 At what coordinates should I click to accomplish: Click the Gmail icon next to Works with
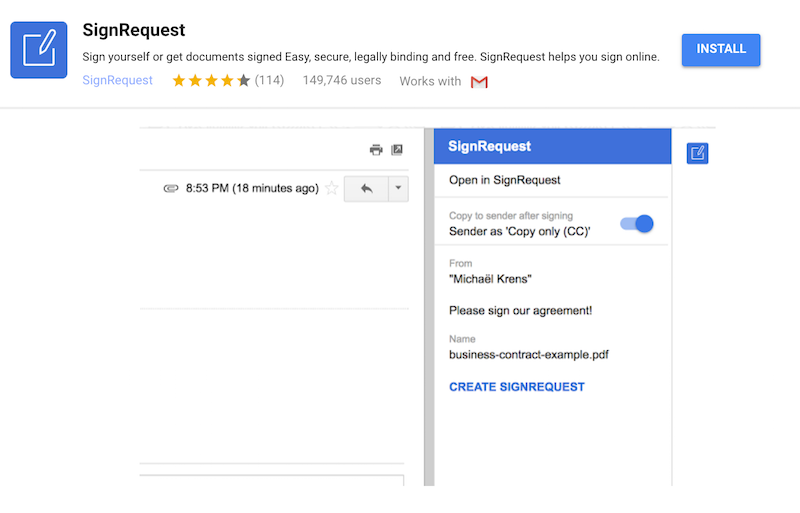[479, 82]
